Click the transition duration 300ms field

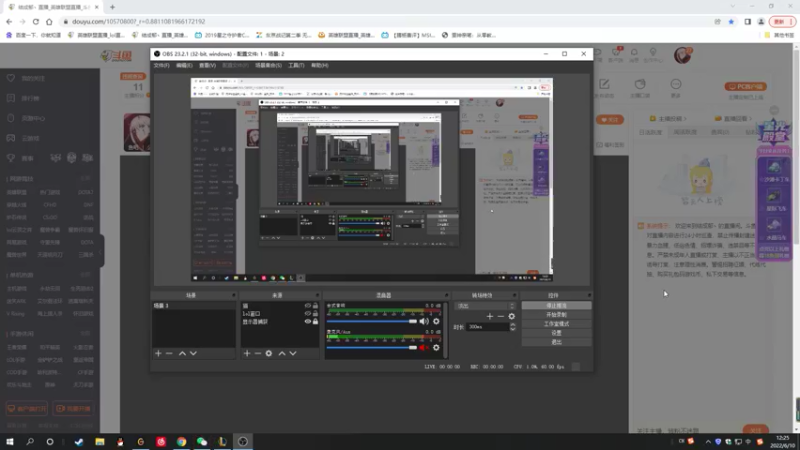click(x=488, y=327)
